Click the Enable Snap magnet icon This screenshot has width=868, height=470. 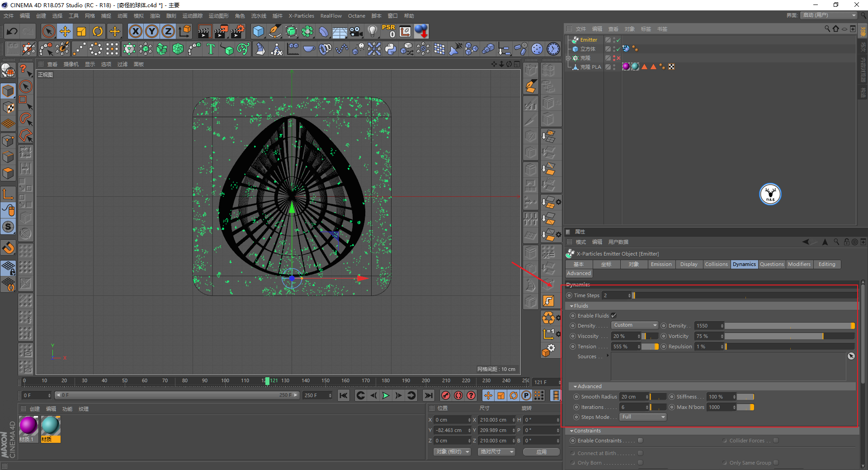(8, 248)
